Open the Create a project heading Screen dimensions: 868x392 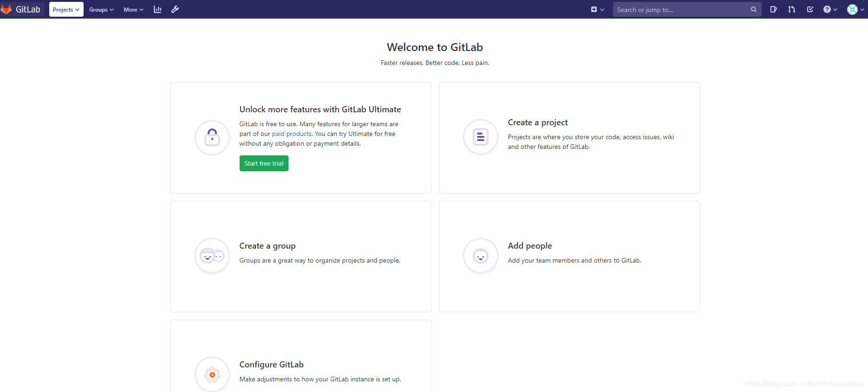point(538,122)
